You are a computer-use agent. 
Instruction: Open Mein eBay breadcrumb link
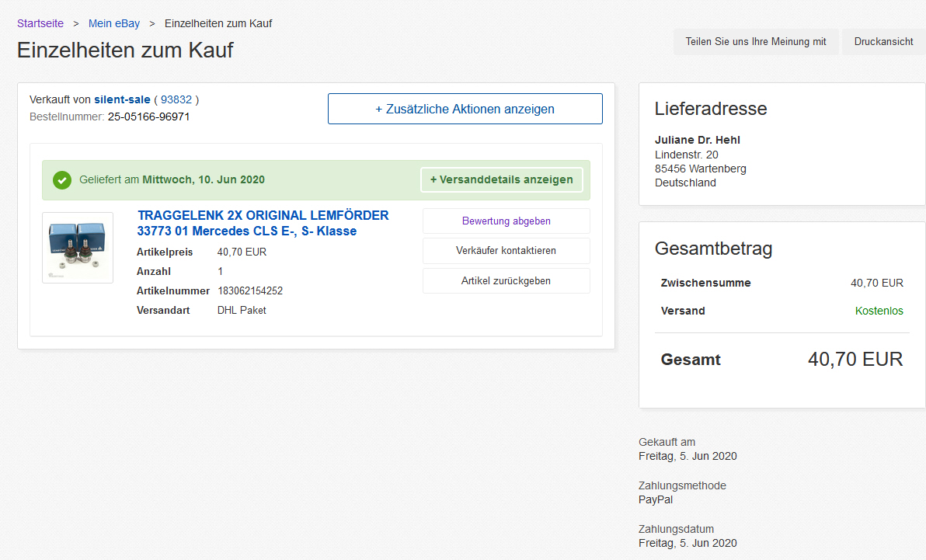click(x=114, y=23)
